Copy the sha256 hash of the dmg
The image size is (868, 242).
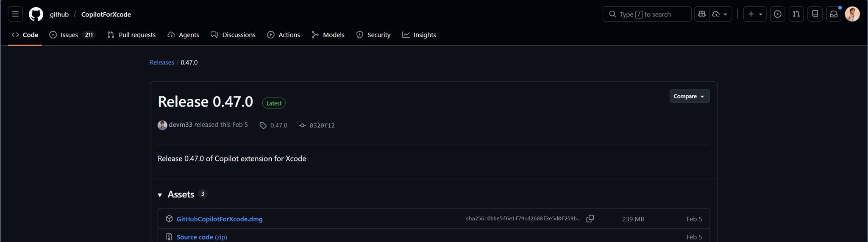(x=590, y=219)
